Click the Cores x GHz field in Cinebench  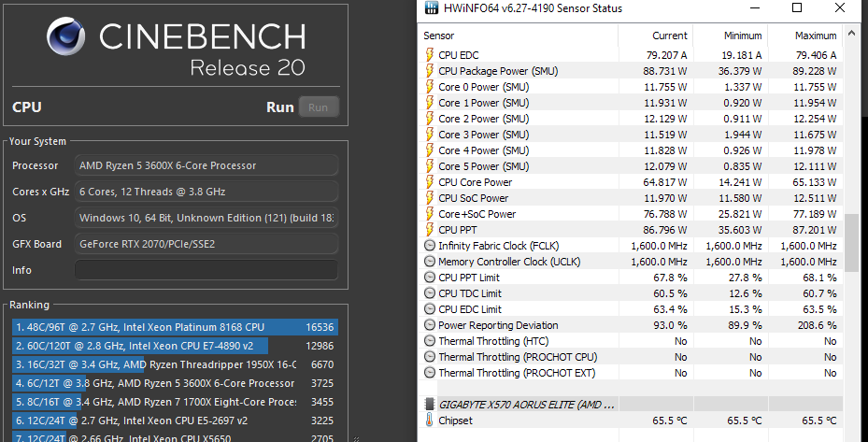point(206,192)
